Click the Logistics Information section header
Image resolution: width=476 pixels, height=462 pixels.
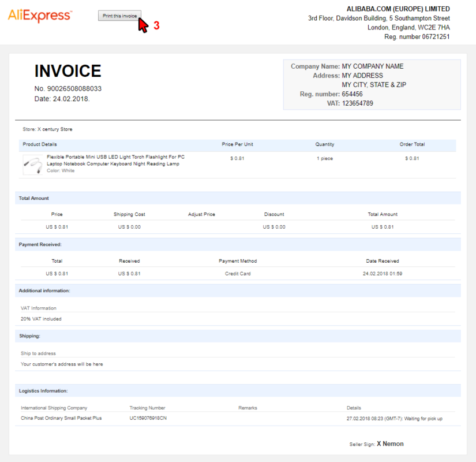tap(238, 390)
